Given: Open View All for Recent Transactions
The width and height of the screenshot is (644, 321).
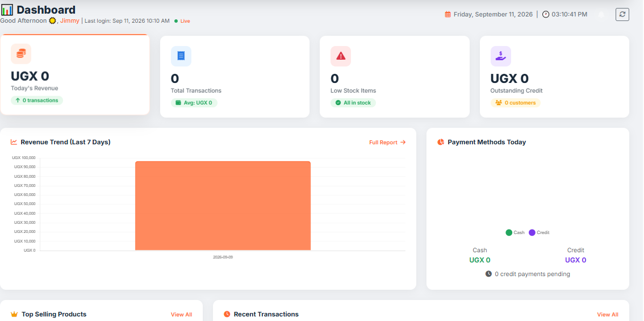Looking at the screenshot, I should [608, 315].
